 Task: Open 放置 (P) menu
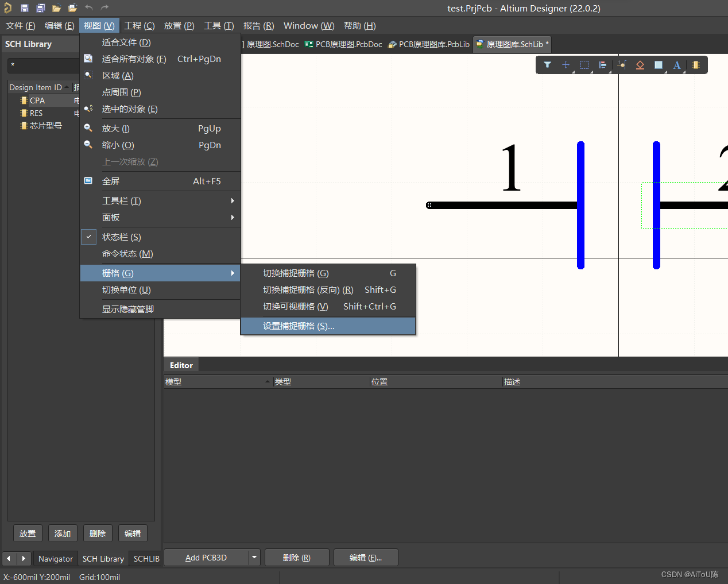click(x=179, y=26)
